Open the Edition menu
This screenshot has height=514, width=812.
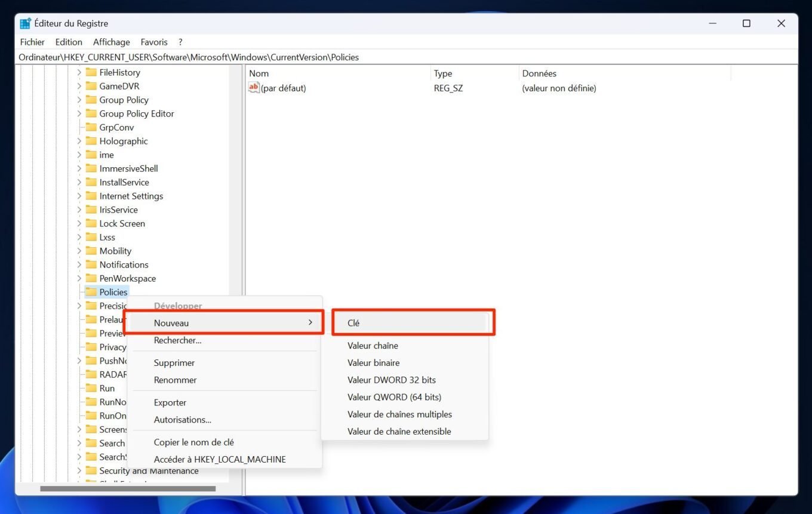(69, 42)
